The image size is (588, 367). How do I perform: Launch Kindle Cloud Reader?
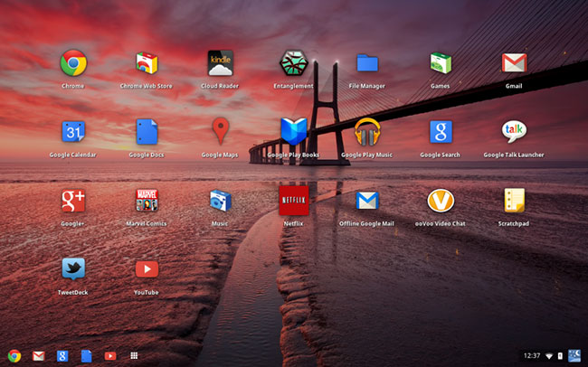(220, 63)
